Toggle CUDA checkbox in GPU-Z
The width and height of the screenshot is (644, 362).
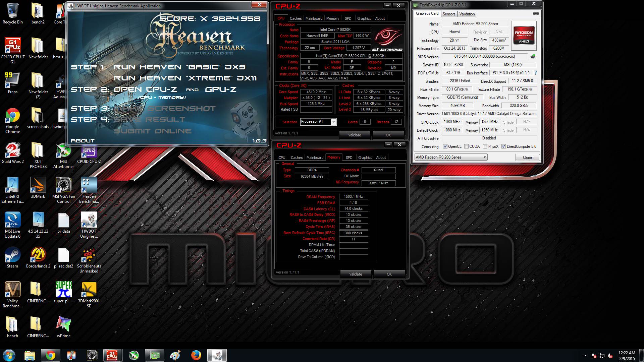point(466,146)
